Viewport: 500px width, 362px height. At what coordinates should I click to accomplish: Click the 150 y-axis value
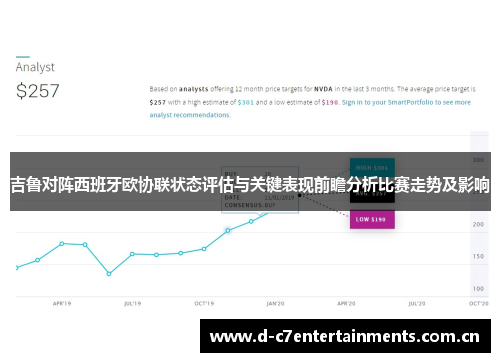[x=478, y=256]
